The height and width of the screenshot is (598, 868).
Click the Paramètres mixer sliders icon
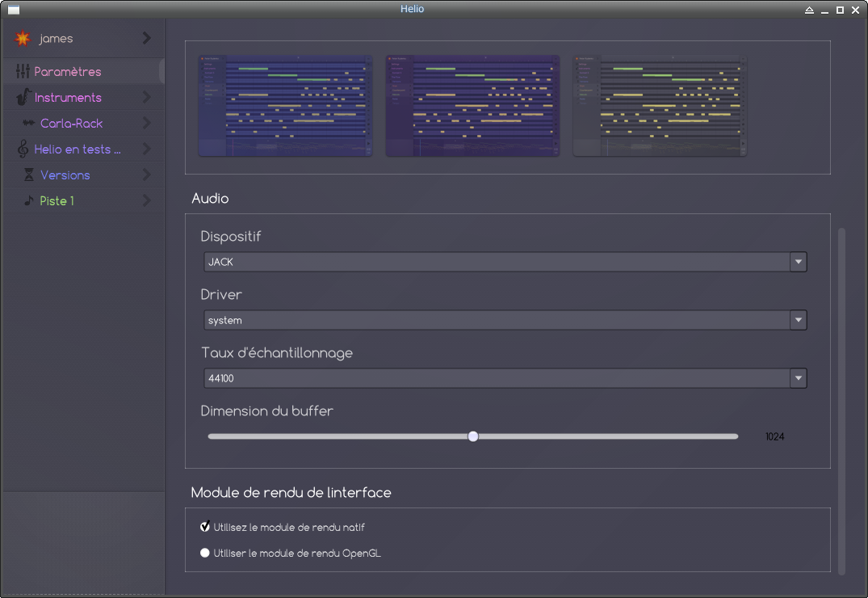pos(23,71)
